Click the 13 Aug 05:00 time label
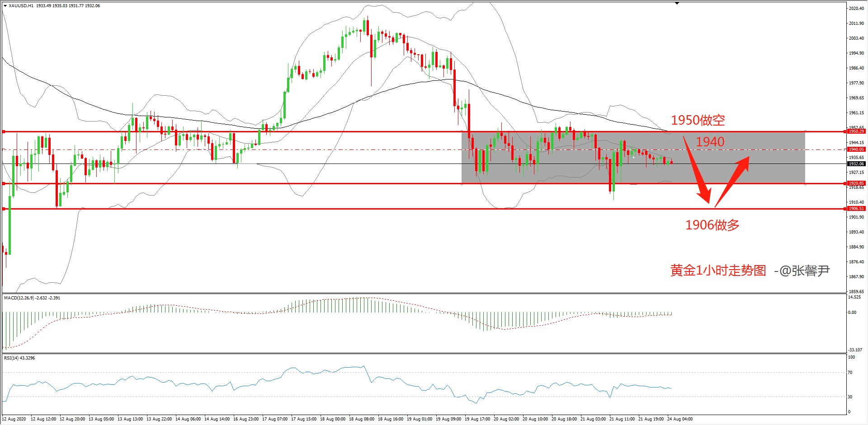868x425 pixels. tap(101, 419)
